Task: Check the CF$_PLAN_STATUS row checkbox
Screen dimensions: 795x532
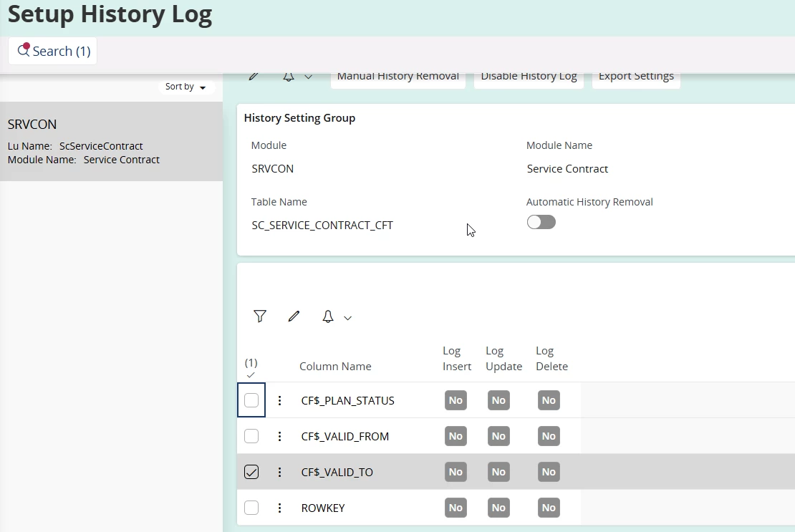Action: 251,400
